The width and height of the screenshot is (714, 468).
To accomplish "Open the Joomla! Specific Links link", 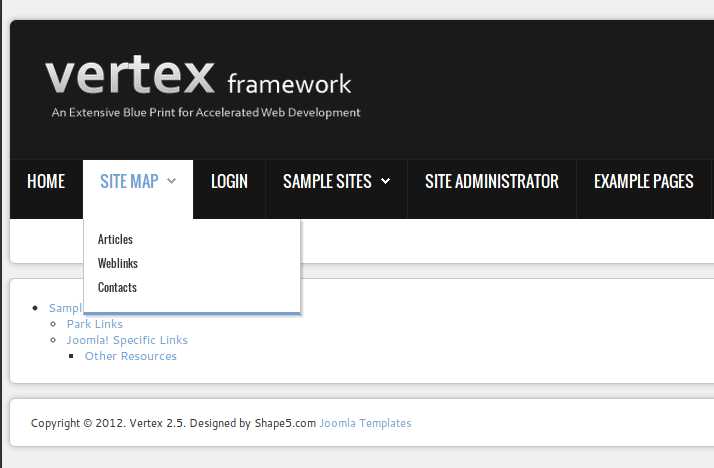I will (x=127, y=340).
